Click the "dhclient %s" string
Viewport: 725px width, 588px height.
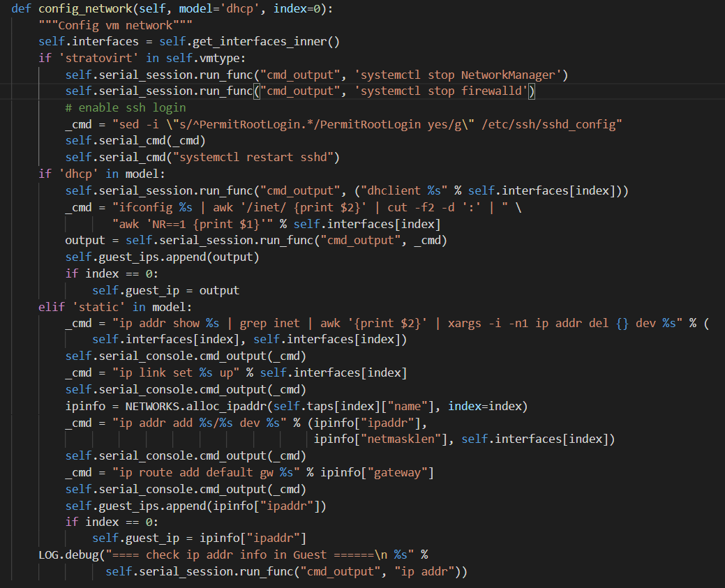tap(404, 190)
